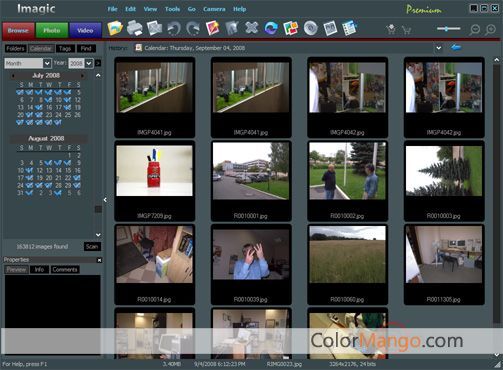503x370 pixels.
Task: Open the Go menu
Action: (x=192, y=9)
